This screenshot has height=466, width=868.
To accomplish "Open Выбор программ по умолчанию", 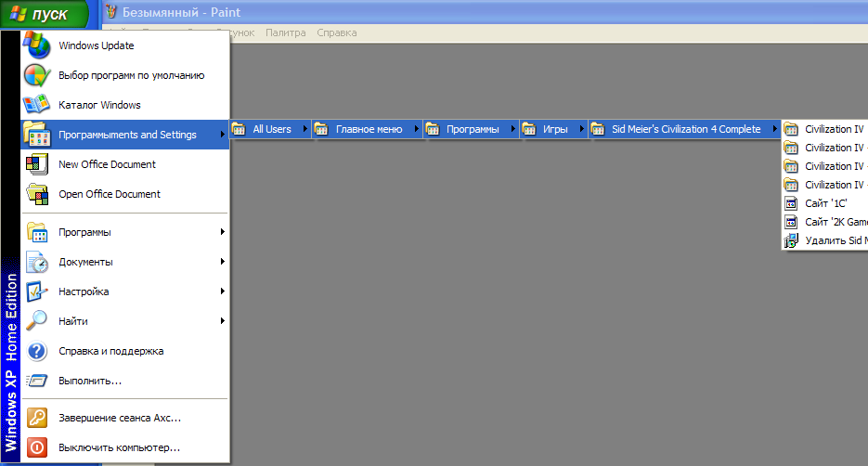I will (x=124, y=75).
